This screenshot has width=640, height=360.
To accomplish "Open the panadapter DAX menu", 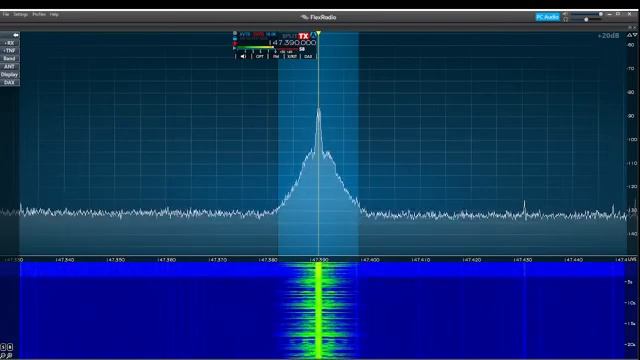I will pos(9,82).
